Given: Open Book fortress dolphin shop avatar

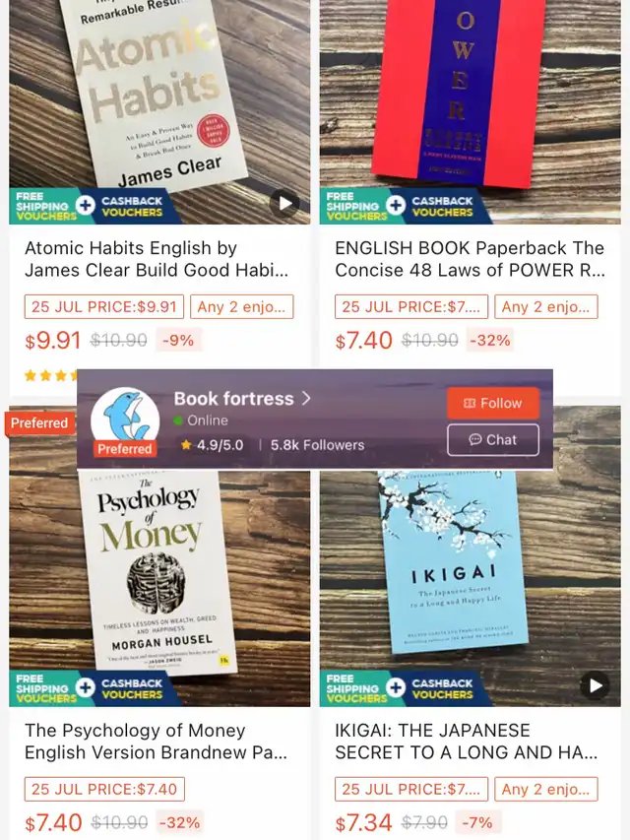Looking at the screenshot, I should tap(125, 421).
